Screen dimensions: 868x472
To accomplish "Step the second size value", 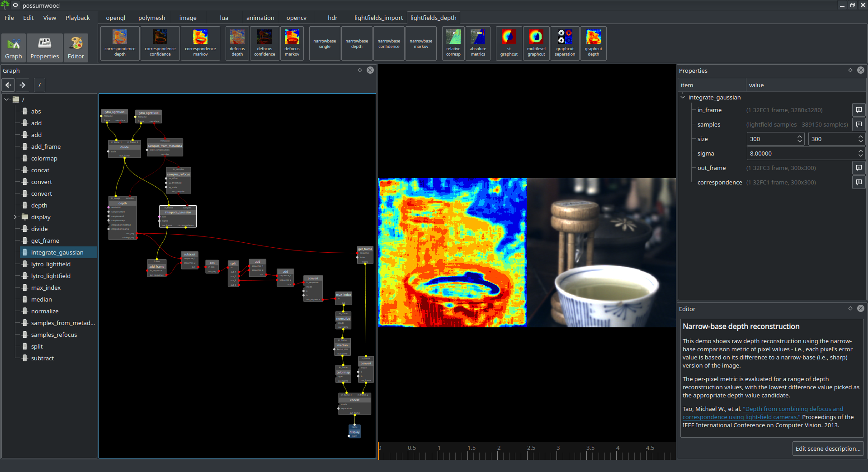I will (x=861, y=139).
